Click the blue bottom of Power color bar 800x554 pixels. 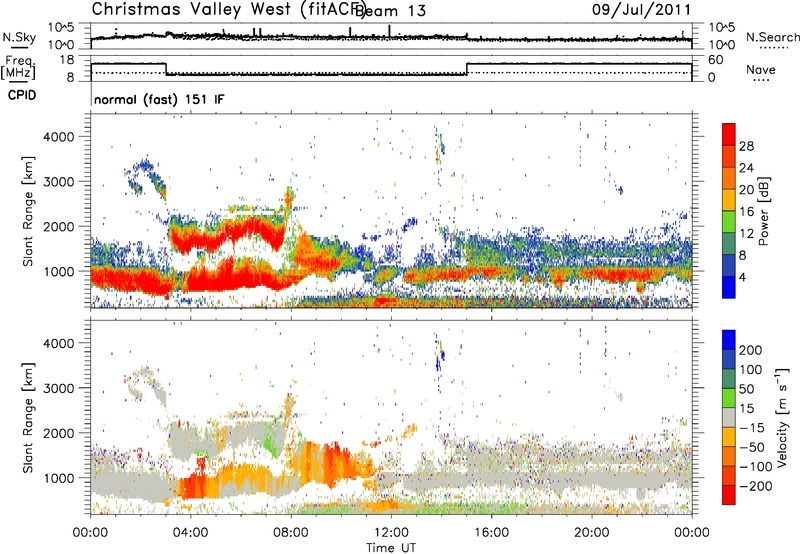(x=729, y=287)
